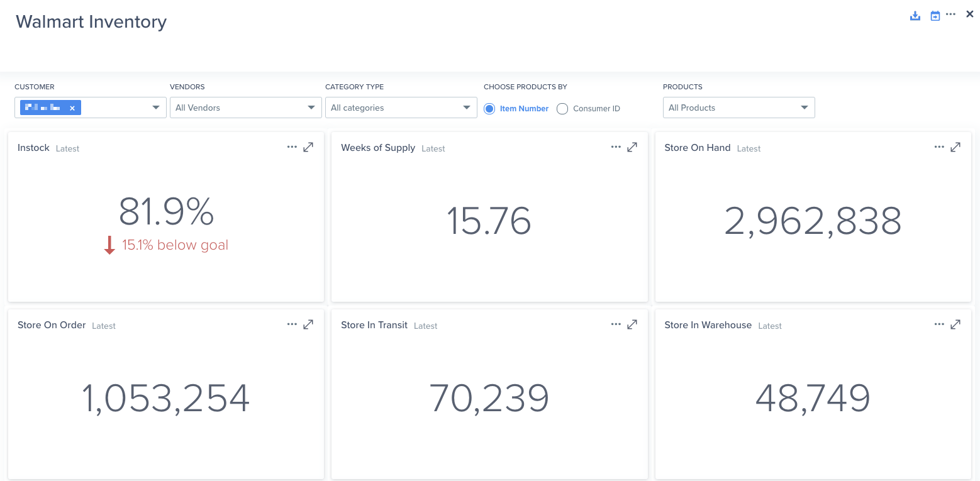Select the Consumer ID radio option
This screenshot has height=481, width=980.
(562, 109)
